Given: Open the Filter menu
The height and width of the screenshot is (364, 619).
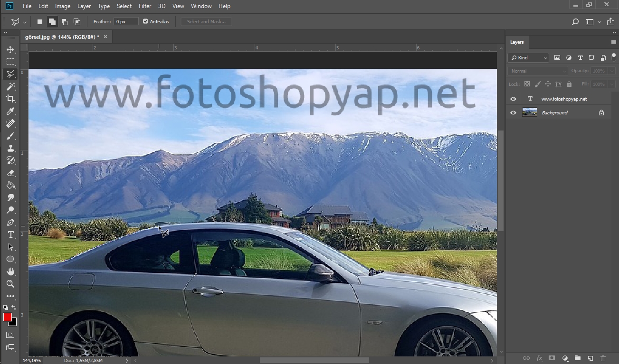Looking at the screenshot, I should (145, 6).
